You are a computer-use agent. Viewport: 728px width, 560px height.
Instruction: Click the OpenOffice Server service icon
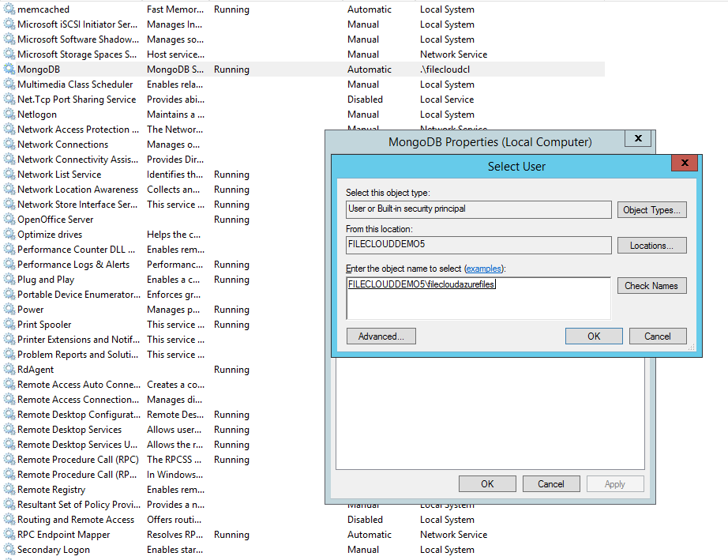(9, 219)
